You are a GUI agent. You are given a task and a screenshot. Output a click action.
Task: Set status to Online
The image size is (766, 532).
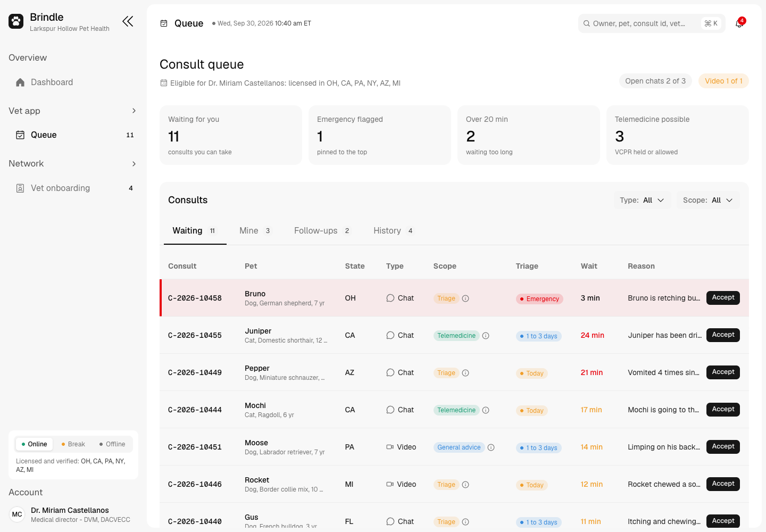[x=34, y=444]
